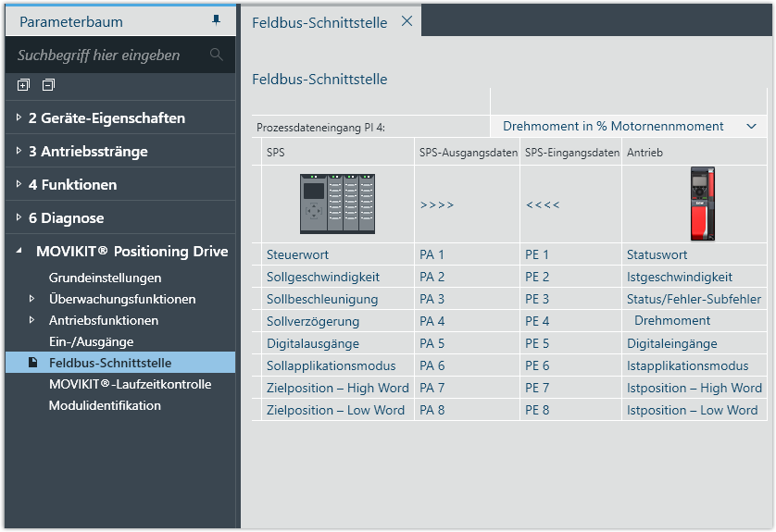Collapse MOVIKIT Positioning Drive node
This screenshot has height=532, width=776.
tap(19, 251)
